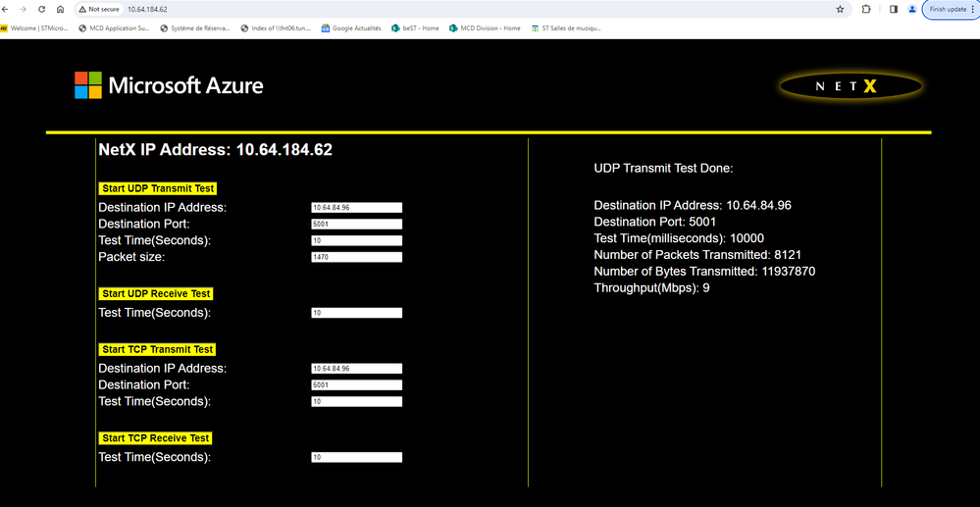Click Number of Packets Transmitted: 8121
Viewport: 980px width, 507px height.
(697, 255)
